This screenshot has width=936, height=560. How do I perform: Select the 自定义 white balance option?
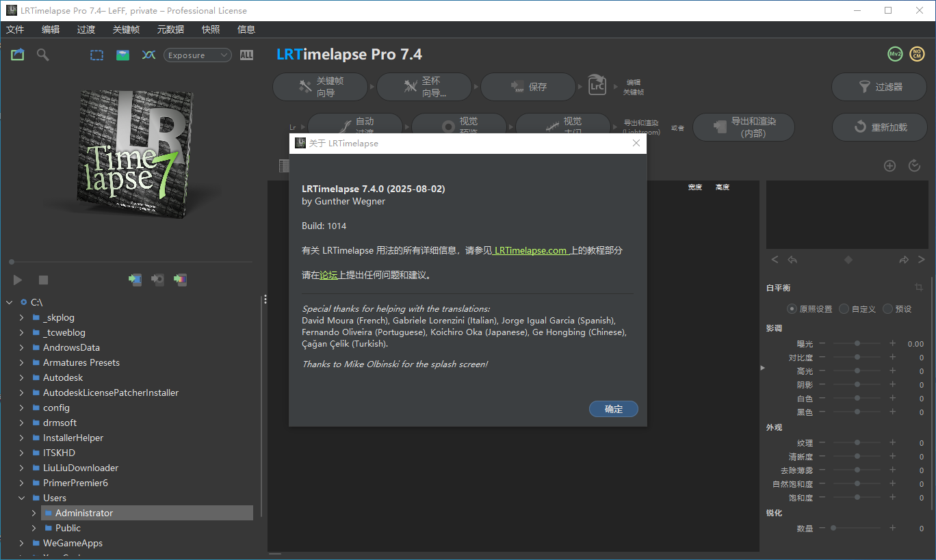[844, 309]
